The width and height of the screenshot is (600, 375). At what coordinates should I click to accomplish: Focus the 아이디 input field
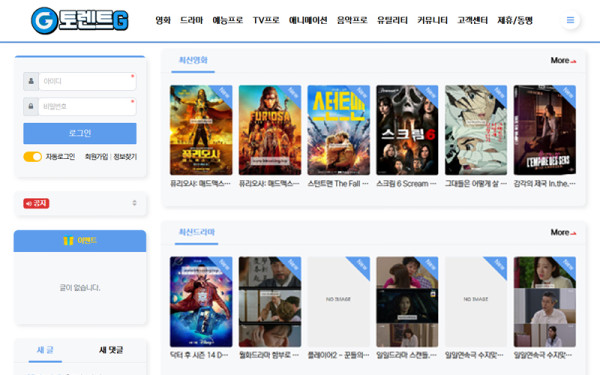click(87, 82)
